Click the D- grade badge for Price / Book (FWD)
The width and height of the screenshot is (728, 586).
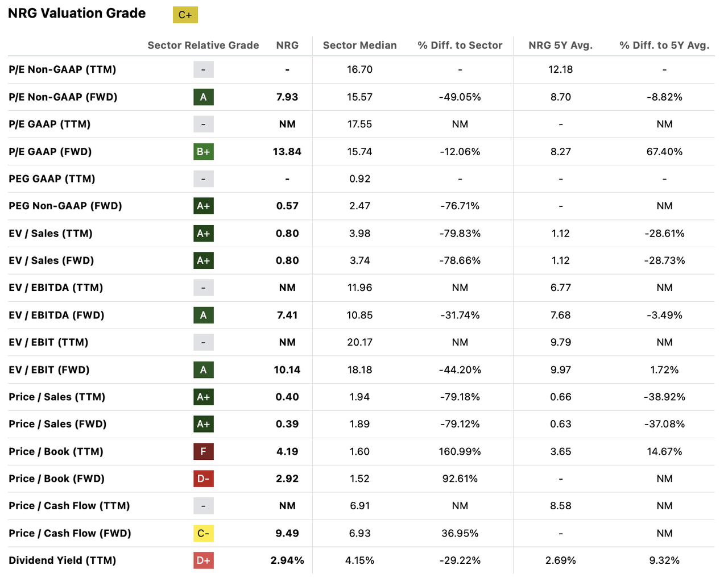point(204,479)
